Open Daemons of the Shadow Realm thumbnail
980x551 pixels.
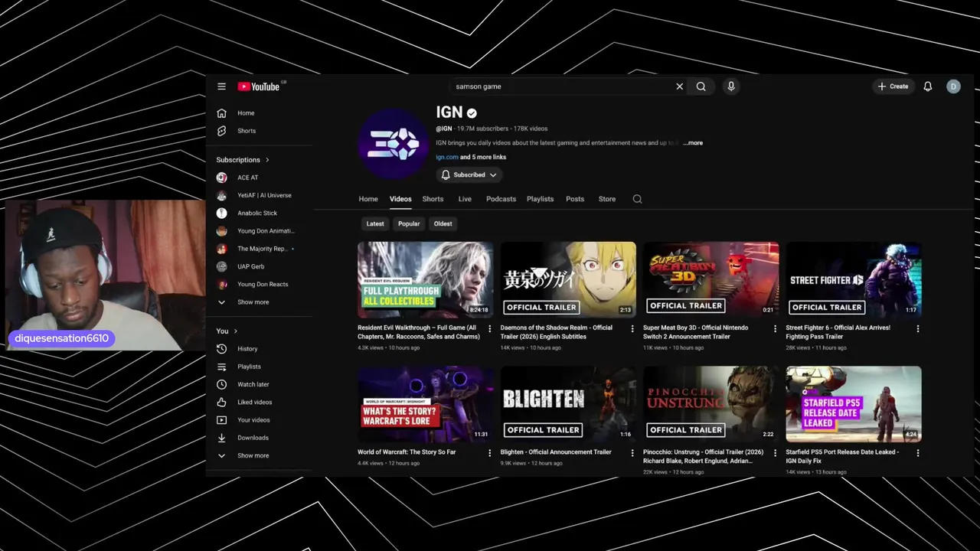568,279
